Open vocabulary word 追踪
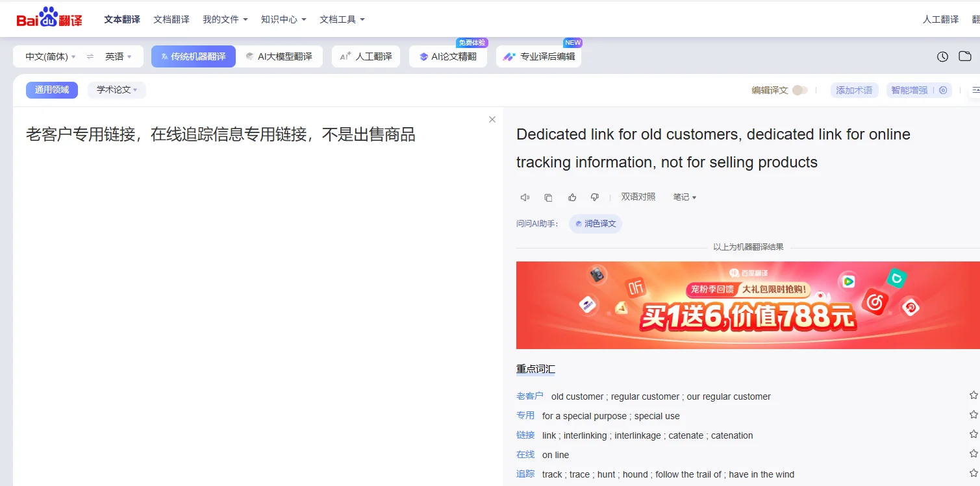This screenshot has width=980, height=486. point(525,474)
